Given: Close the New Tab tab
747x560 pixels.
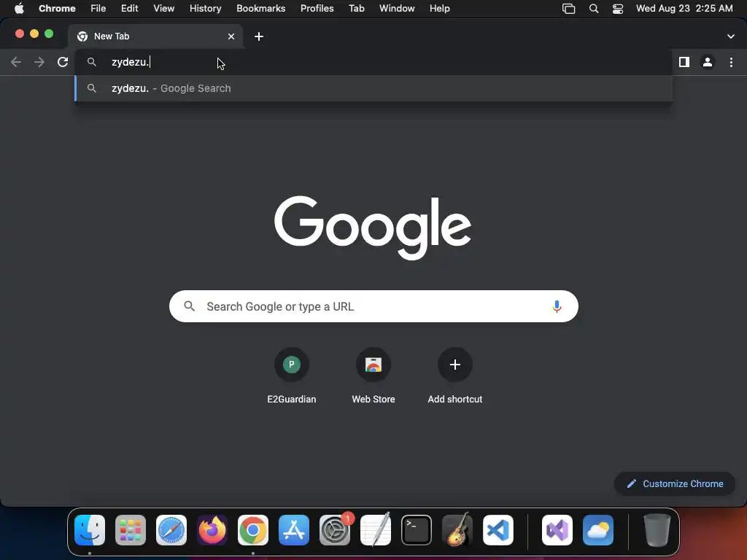Looking at the screenshot, I should [231, 36].
